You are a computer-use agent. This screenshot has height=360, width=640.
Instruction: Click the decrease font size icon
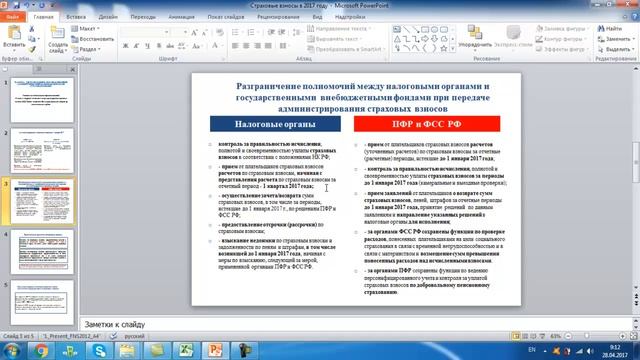coord(205,32)
